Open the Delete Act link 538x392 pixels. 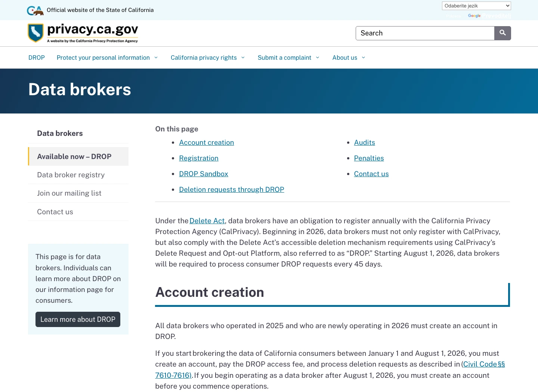[207, 221]
